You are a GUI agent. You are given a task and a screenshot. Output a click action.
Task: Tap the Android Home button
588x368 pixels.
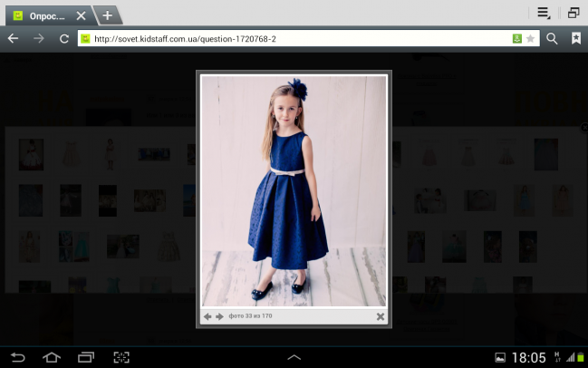coord(52,356)
